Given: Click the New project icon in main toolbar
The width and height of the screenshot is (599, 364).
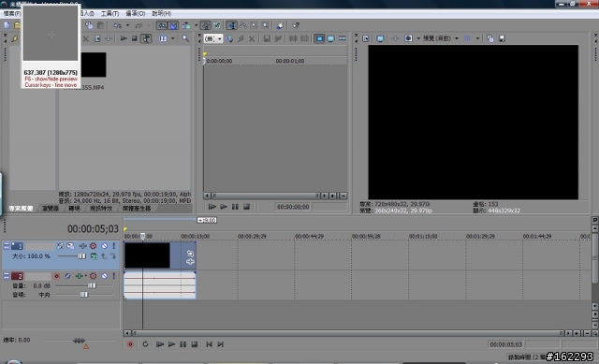Looking at the screenshot, I should coord(7,25).
